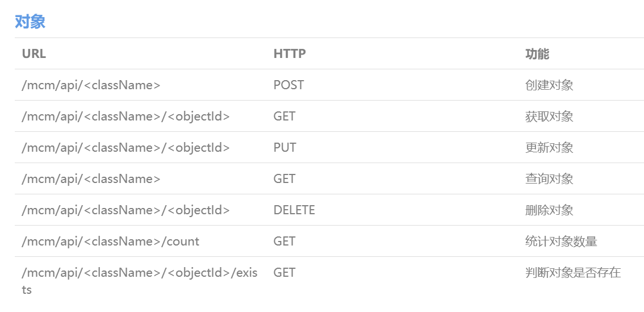Click the 创建对象 function cell
This screenshot has height=312, width=644.
(x=549, y=85)
